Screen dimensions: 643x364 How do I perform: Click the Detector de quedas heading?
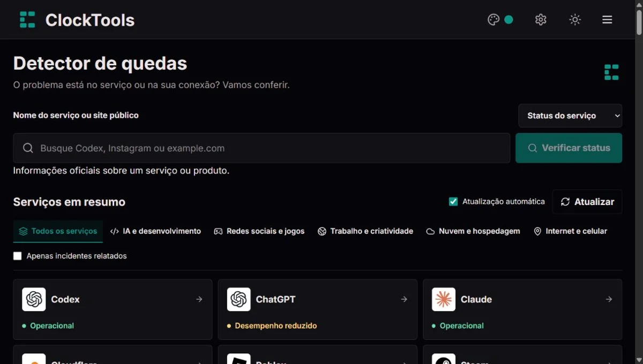[100, 64]
